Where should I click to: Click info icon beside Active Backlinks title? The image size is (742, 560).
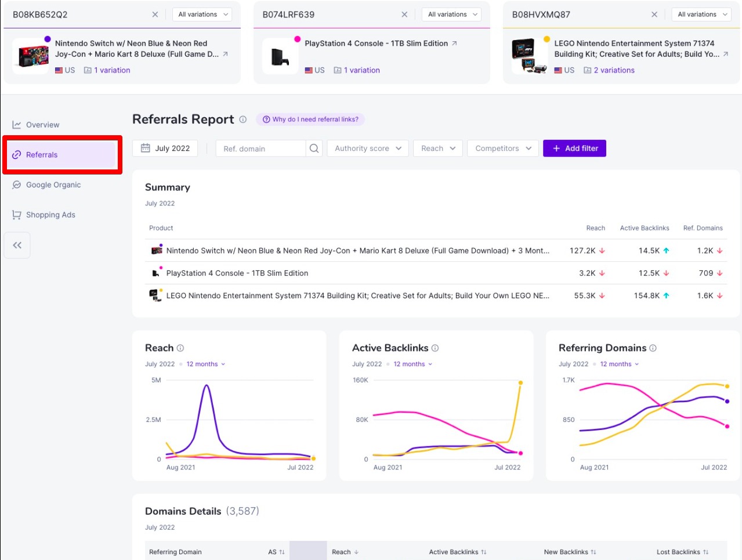[x=435, y=348]
